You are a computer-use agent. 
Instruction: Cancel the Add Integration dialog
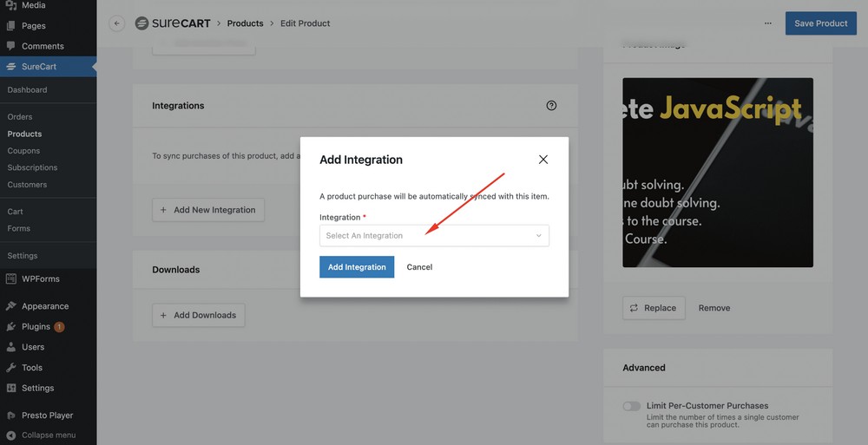(x=419, y=267)
